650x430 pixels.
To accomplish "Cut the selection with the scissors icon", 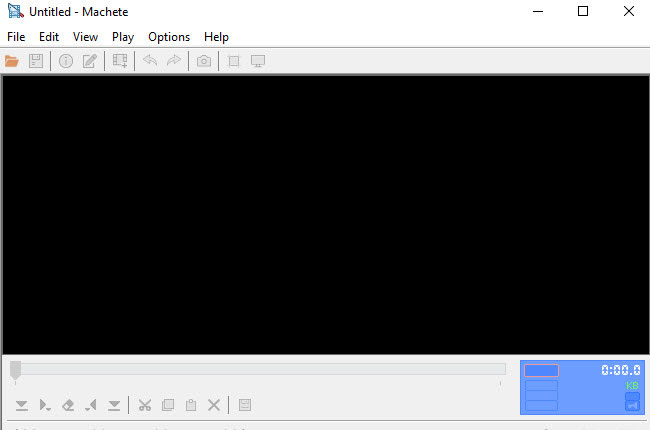I will click(145, 405).
